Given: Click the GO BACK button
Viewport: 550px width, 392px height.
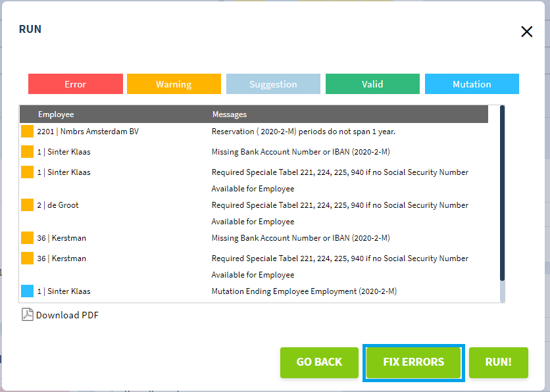Looking at the screenshot, I should pos(319,362).
